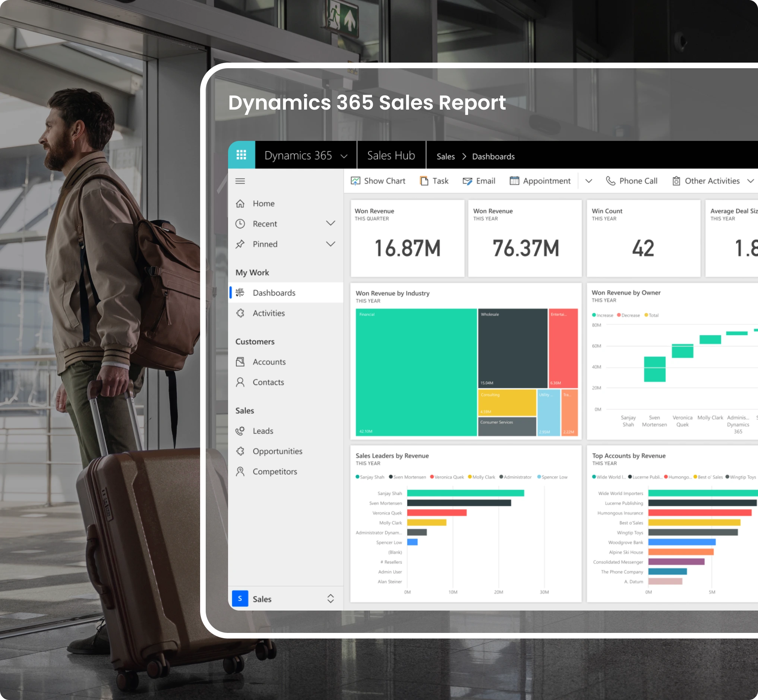Click the Recent clock icon
Image resolution: width=758 pixels, height=700 pixels.
(x=240, y=224)
